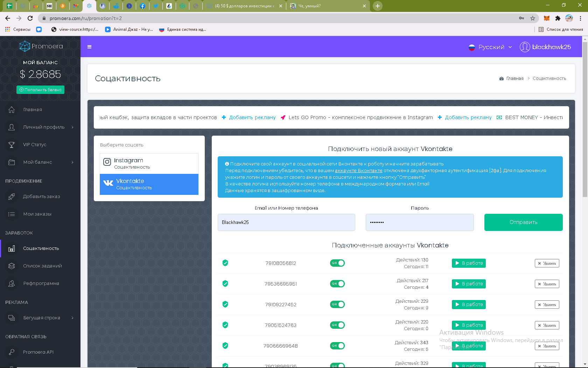This screenshot has width=588, height=368.
Task: Open the Единая система ид... bookmark
Action: [x=183, y=29]
